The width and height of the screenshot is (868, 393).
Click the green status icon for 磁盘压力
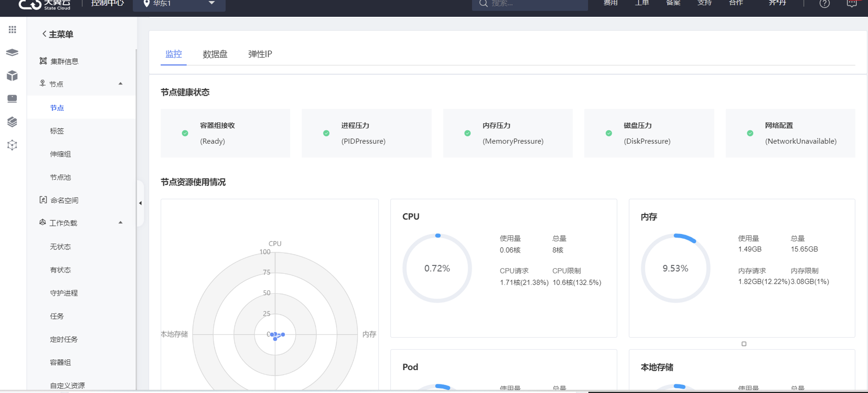coord(609,133)
